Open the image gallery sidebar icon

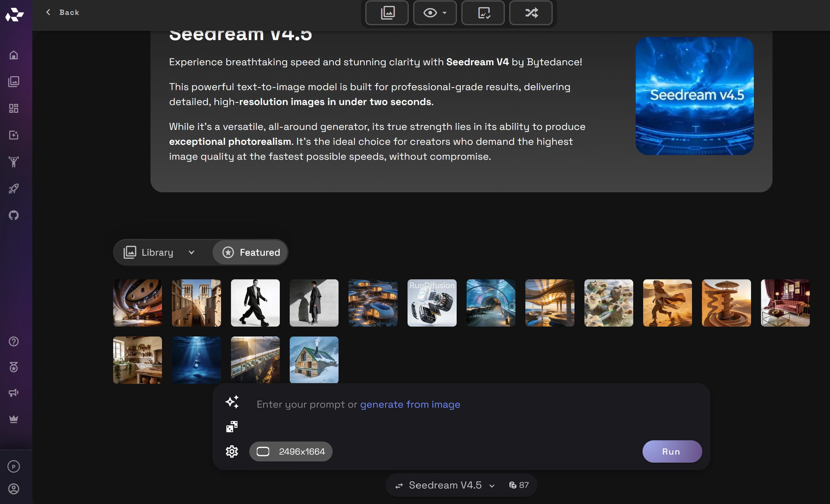point(14,82)
